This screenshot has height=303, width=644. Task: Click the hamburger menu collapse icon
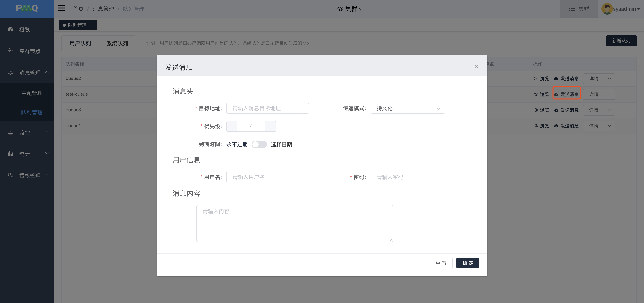(x=61, y=8)
